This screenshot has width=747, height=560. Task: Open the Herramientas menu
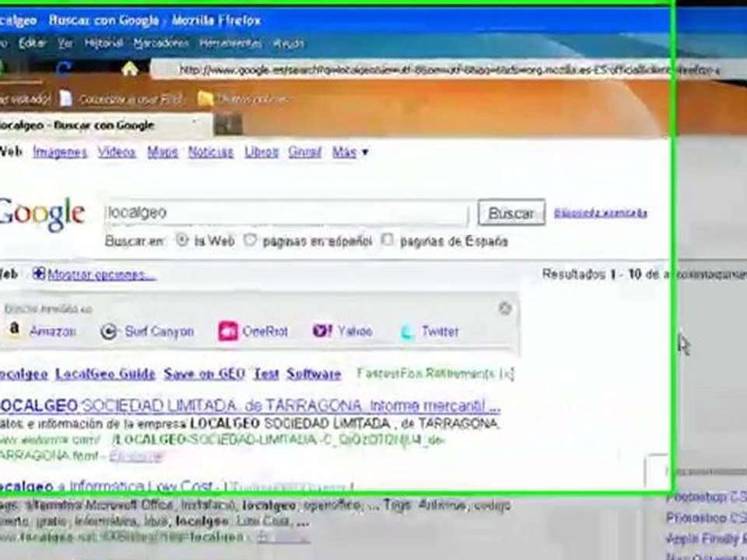(230, 44)
